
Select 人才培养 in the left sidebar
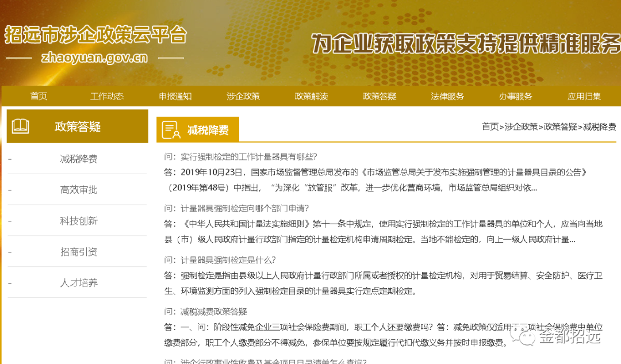coord(79,283)
